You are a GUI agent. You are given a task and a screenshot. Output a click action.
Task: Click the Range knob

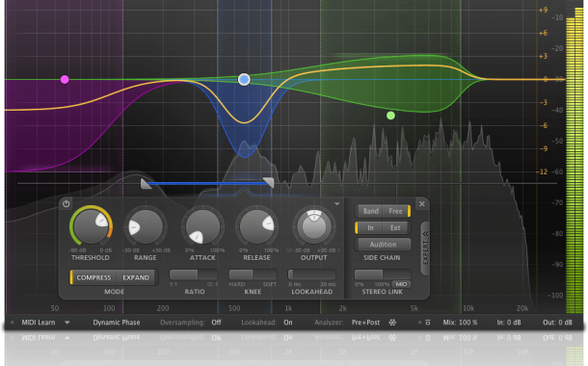[146, 226]
